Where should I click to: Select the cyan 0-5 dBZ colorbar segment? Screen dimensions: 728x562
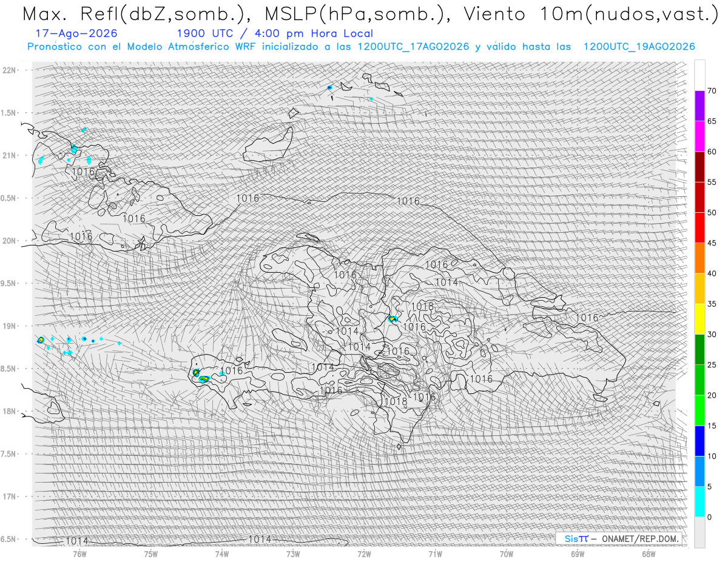pyautogui.click(x=699, y=501)
